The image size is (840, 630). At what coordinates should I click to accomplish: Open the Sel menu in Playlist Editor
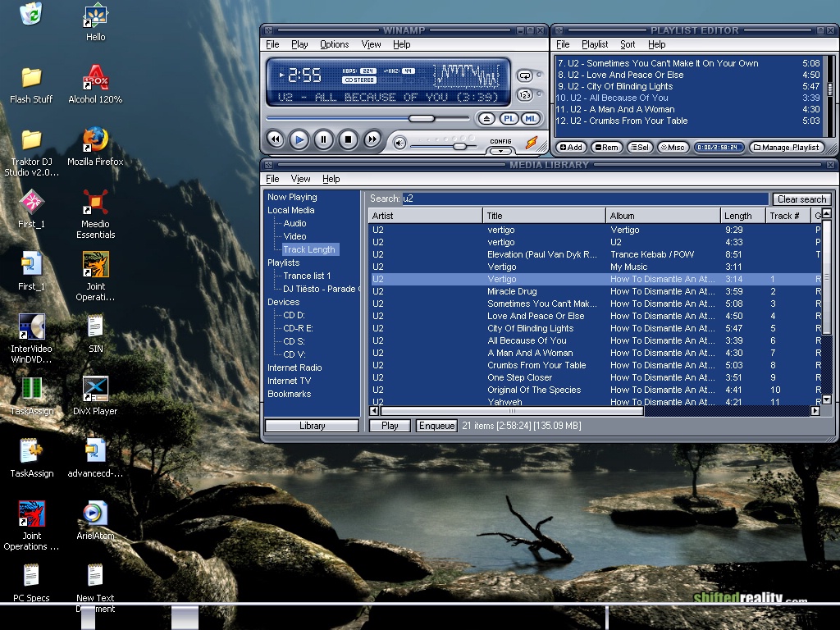click(x=640, y=148)
